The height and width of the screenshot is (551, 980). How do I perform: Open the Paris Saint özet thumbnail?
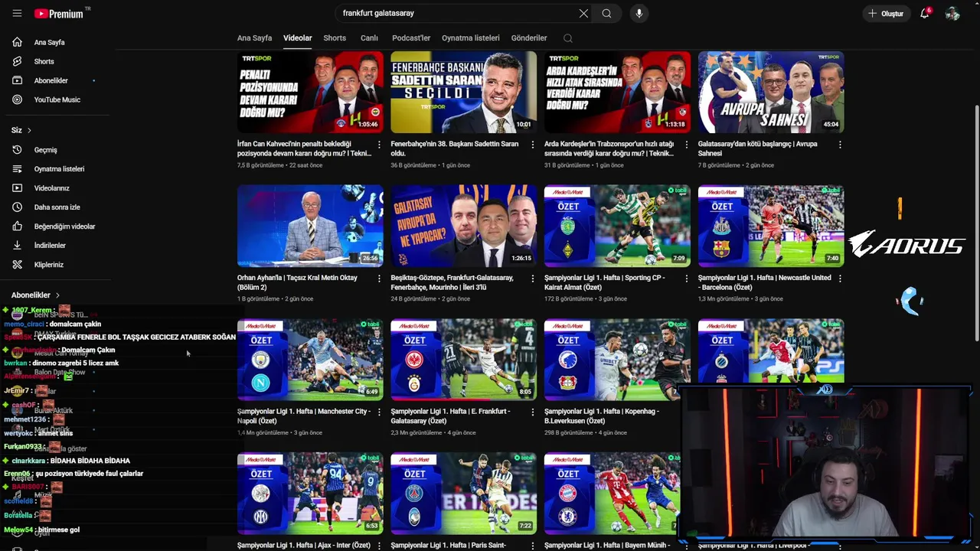coord(464,493)
